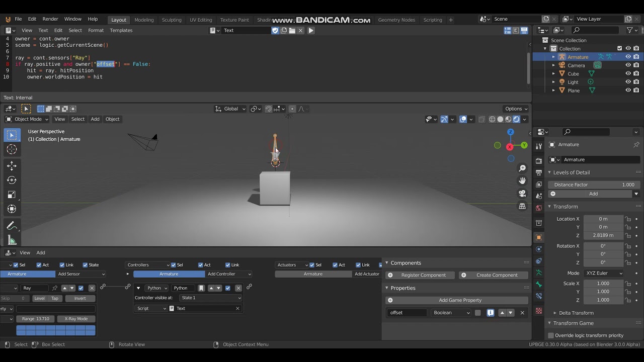Select the Scale tool in viewport toolbar
This screenshot has width=644, height=362.
click(12, 195)
